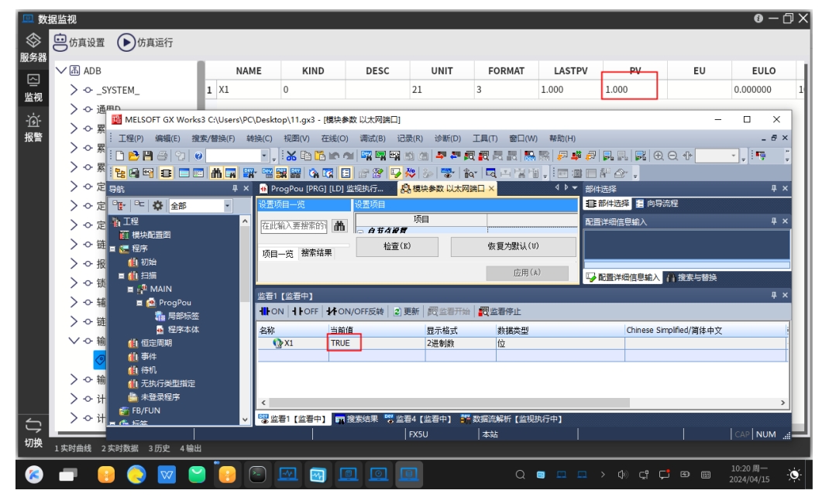
Task: Force device OFF with the OFF button
Action: [305, 311]
